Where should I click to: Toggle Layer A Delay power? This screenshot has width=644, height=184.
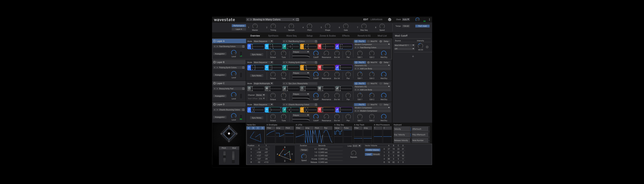[x=381, y=41]
